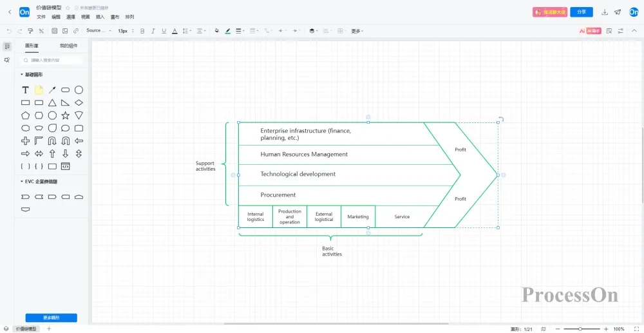Toggle italic text formatting
Viewport: 644px width, 333px height.
pos(153,30)
